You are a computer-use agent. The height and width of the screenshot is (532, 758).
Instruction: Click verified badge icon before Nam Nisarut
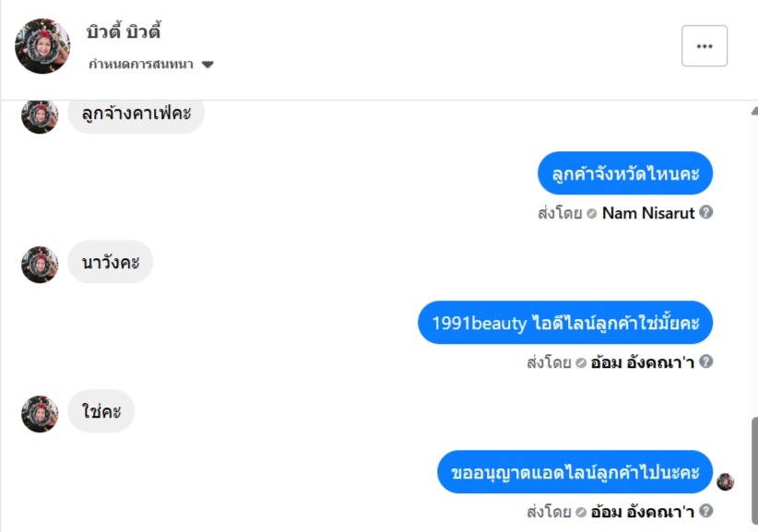592,214
